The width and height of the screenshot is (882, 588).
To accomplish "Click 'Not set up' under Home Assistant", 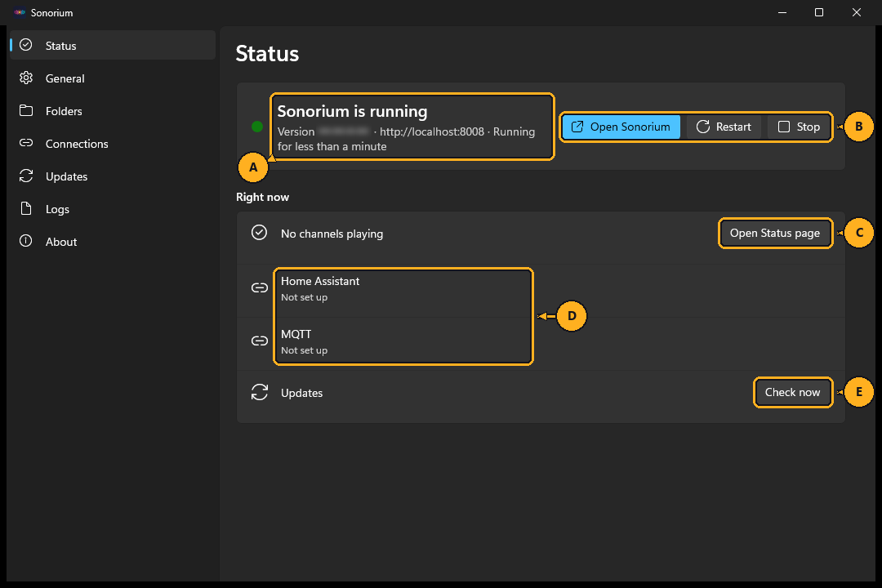I will [x=304, y=297].
